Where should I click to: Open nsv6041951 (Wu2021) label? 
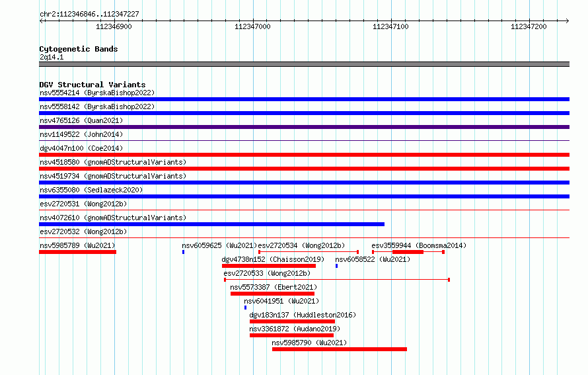[x=281, y=301]
